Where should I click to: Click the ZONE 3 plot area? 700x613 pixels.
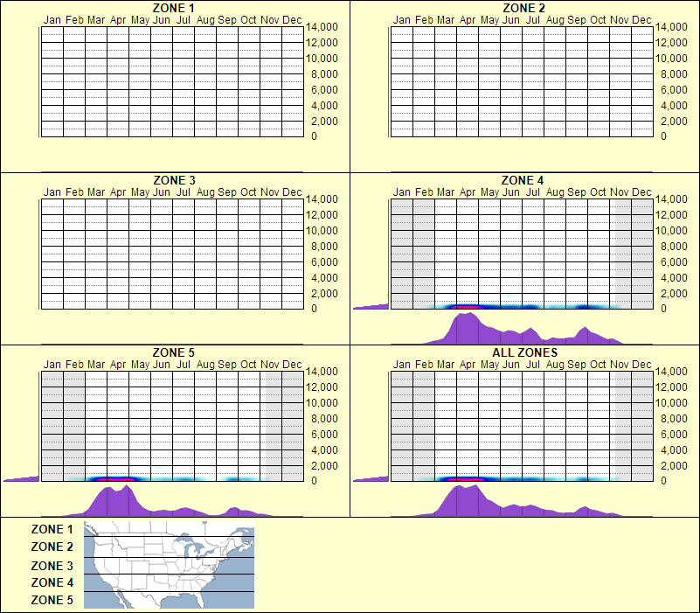(170, 254)
